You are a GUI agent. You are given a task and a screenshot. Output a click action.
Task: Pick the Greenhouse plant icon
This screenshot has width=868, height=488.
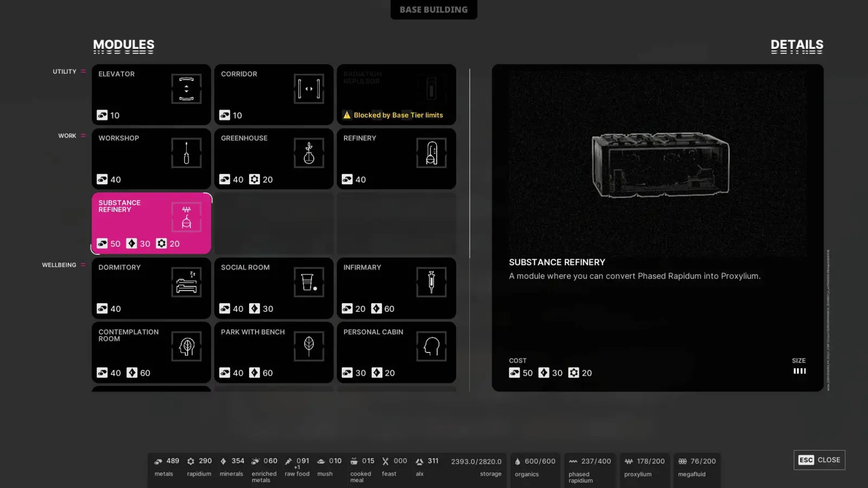click(x=309, y=153)
